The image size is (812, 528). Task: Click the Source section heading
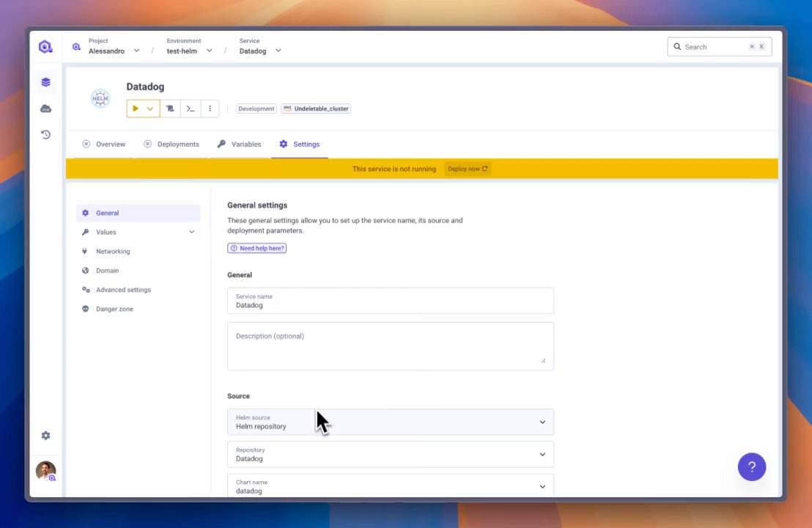click(x=238, y=396)
